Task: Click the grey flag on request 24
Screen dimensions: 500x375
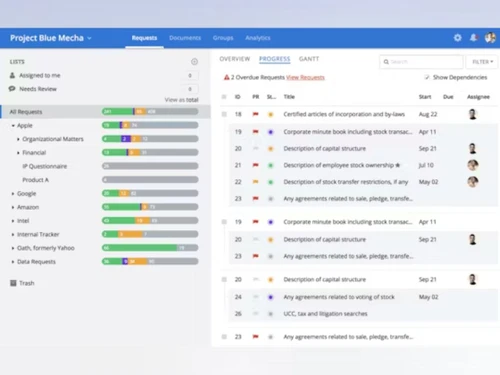Action: click(256, 297)
